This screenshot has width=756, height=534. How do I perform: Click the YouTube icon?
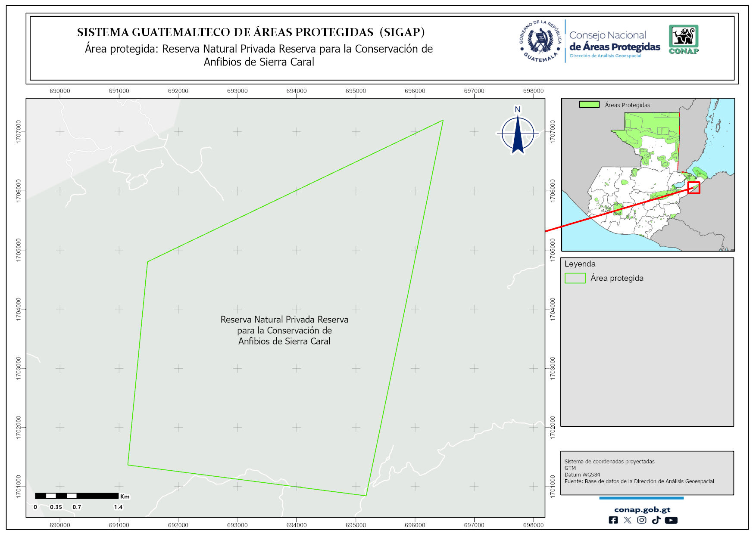(671, 520)
